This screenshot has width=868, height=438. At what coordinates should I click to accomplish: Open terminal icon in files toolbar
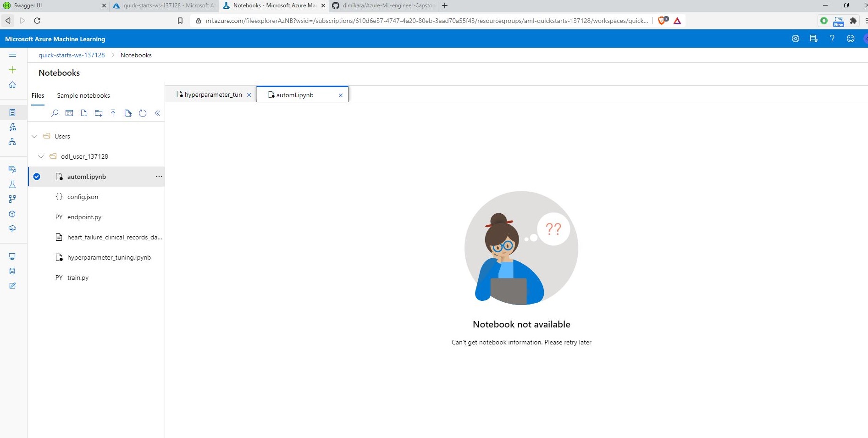[69, 113]
